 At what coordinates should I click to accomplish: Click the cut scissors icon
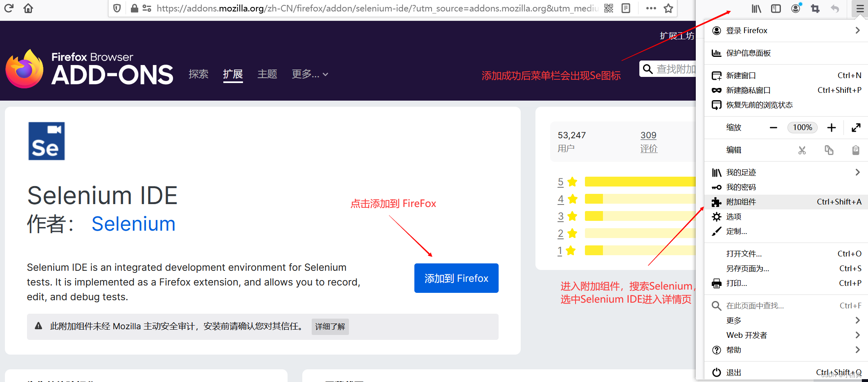coord(802,150)
